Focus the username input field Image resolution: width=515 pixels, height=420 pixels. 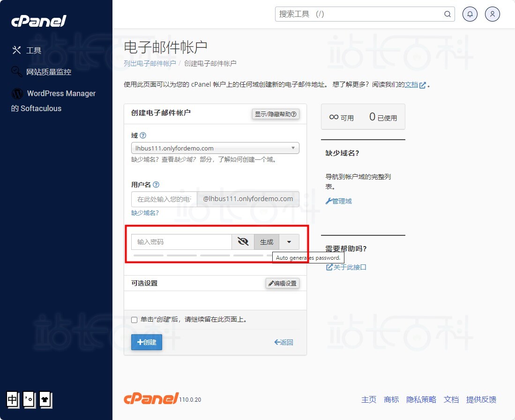coord(164,199)
